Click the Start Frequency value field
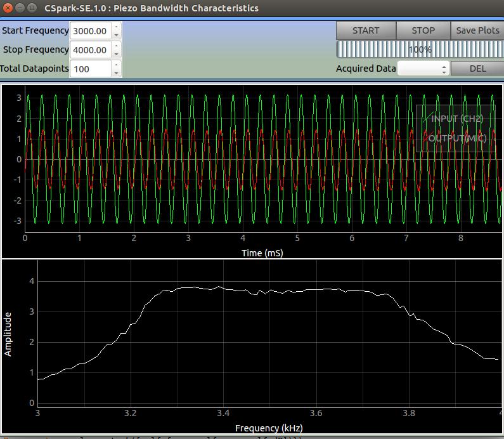 (91, 30)
